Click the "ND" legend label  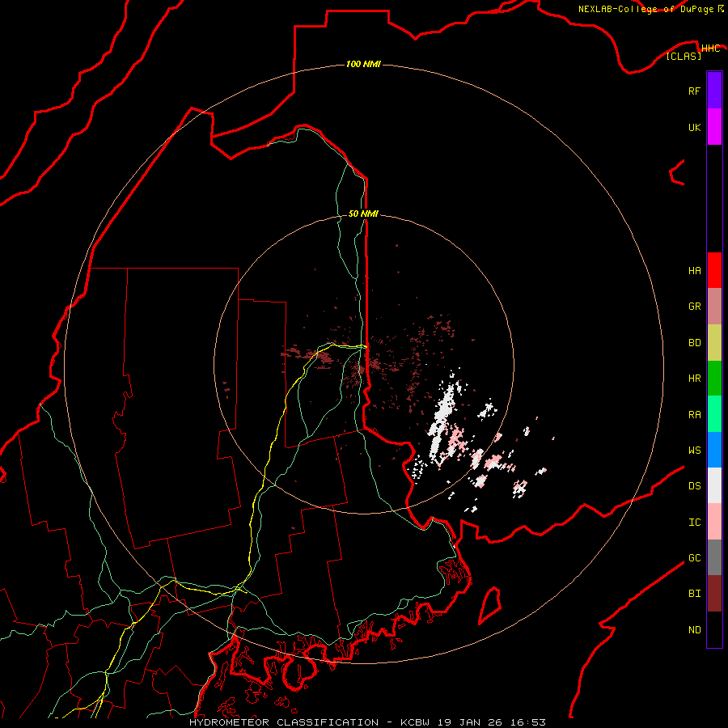(694, 630)
